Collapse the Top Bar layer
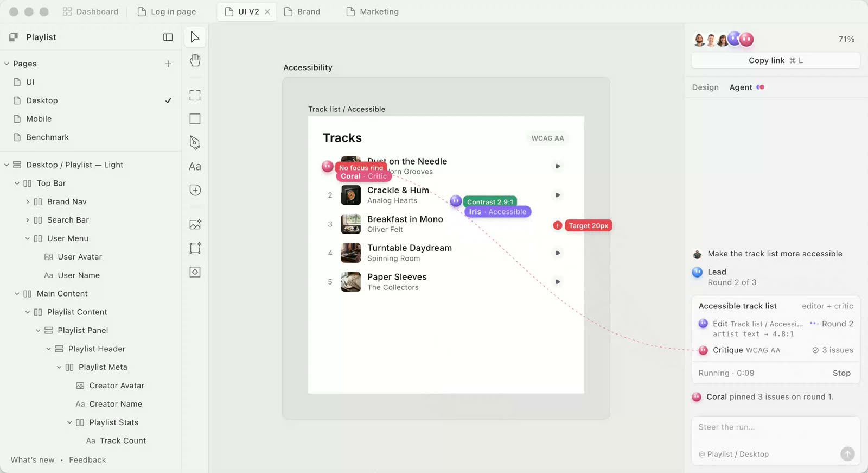The width and height of the screenshot is (868, 473). pos(17,184)
